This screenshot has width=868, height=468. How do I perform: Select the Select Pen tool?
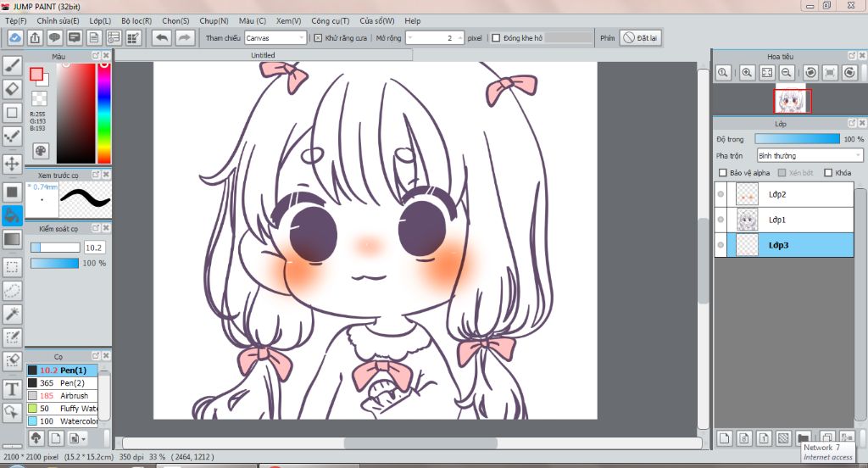click(12, 337)
